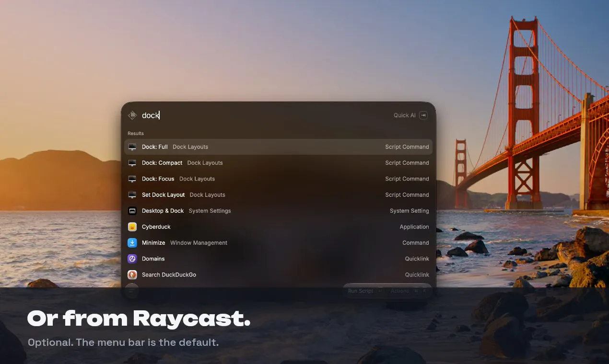Image resolution: width=609 pixels, height=364 pixels.
Task: Click the Run Script button
Action: coord(365,291)
